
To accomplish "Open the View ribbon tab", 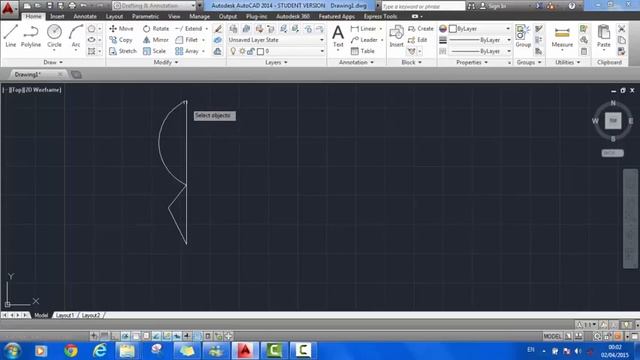I will click(174, 16).
